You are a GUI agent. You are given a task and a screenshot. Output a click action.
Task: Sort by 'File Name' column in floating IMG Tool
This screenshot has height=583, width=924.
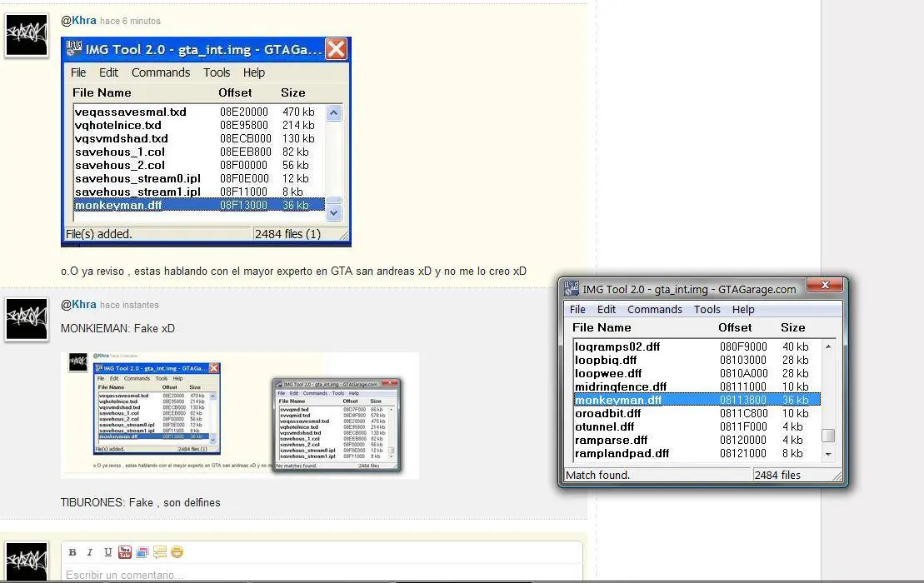(602, 327)
